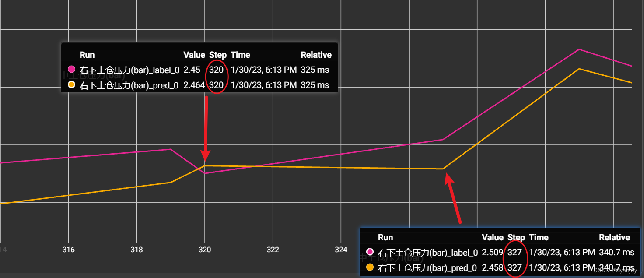Click the pink line's dip at step 320
Viewport: 644px width, 278px height.
point(205,173)
